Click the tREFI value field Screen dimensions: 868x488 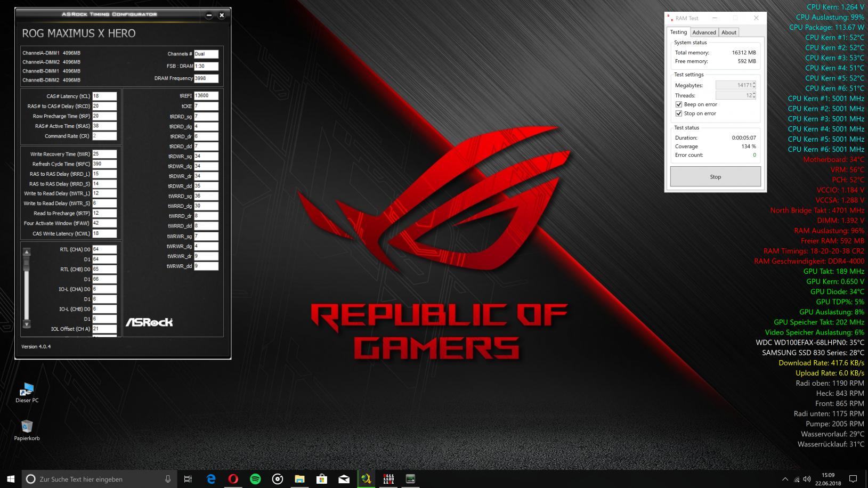tap(206, 96)
